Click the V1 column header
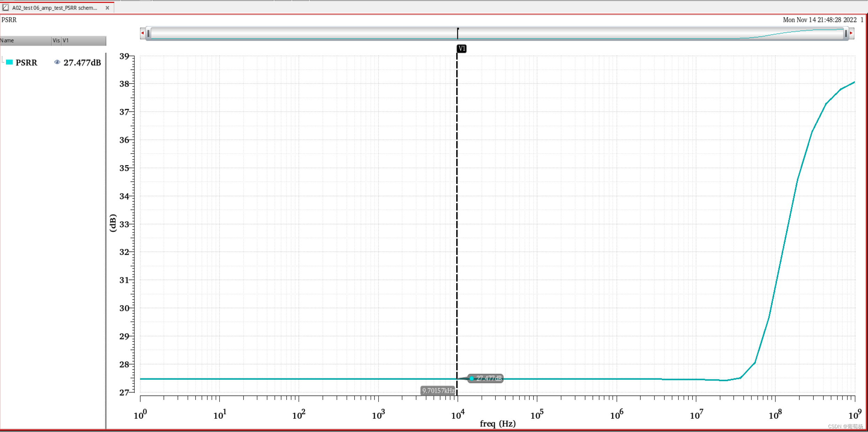 [x=84, y=40]
